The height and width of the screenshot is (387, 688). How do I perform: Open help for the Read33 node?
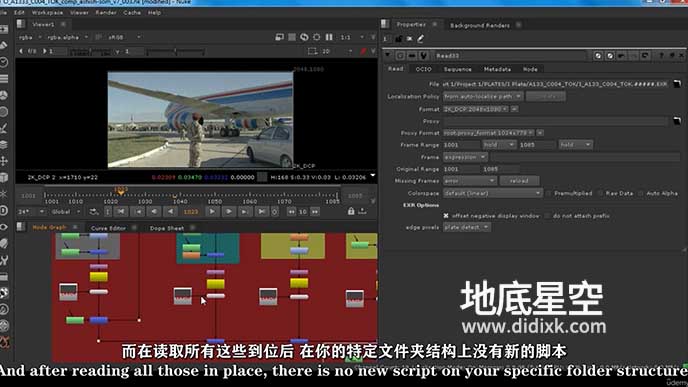(x=661, y=56)
